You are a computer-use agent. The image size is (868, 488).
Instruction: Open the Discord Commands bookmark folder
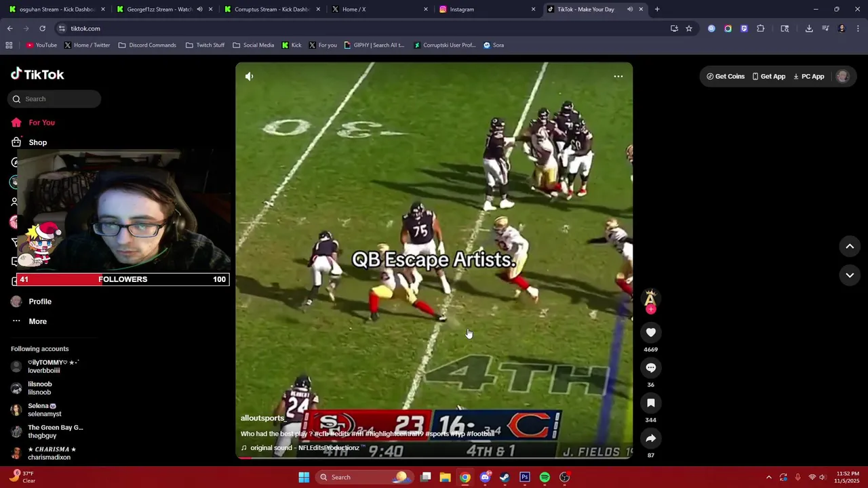click(147, 45)
